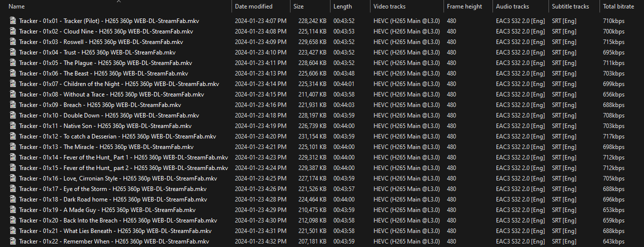Click the size value 210,475 KB
This screenshot has height=247, width=644.
pyautogui.click(x=312, y=210)
